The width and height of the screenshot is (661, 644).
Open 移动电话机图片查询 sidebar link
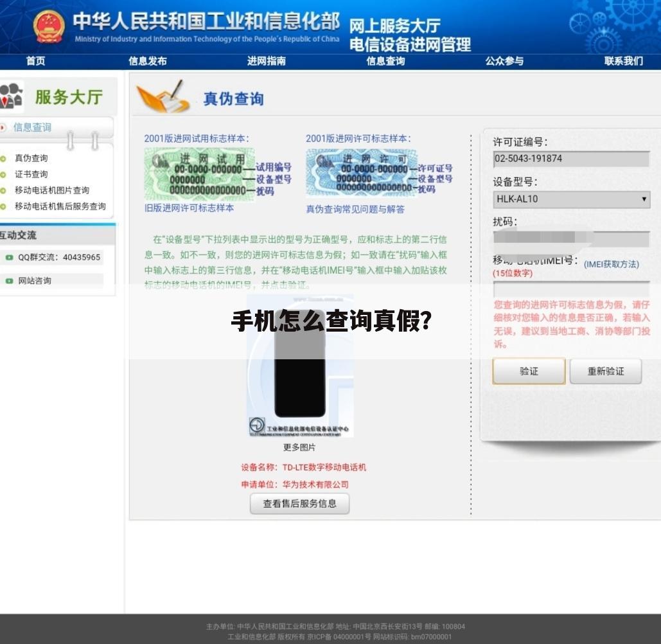pos(52,190)
